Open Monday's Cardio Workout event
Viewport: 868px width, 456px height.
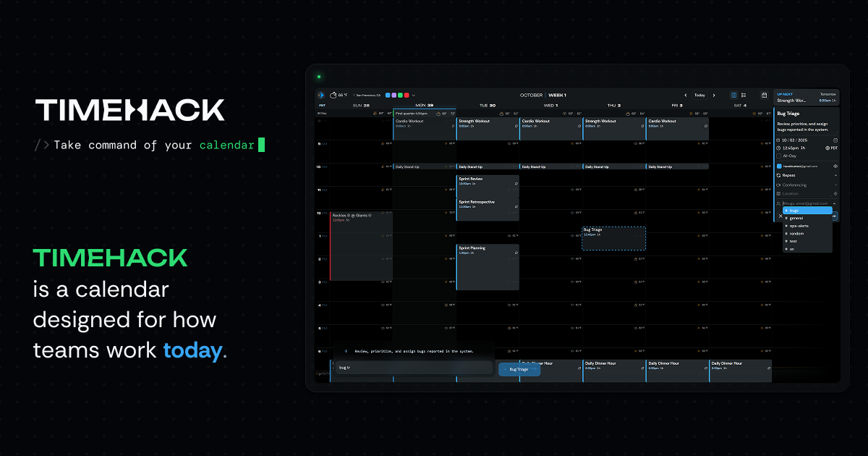pos(425,129)
